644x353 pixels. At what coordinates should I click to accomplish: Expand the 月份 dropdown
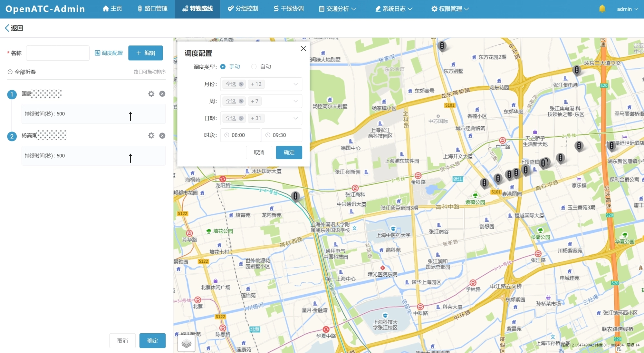(x=295, y=84)
